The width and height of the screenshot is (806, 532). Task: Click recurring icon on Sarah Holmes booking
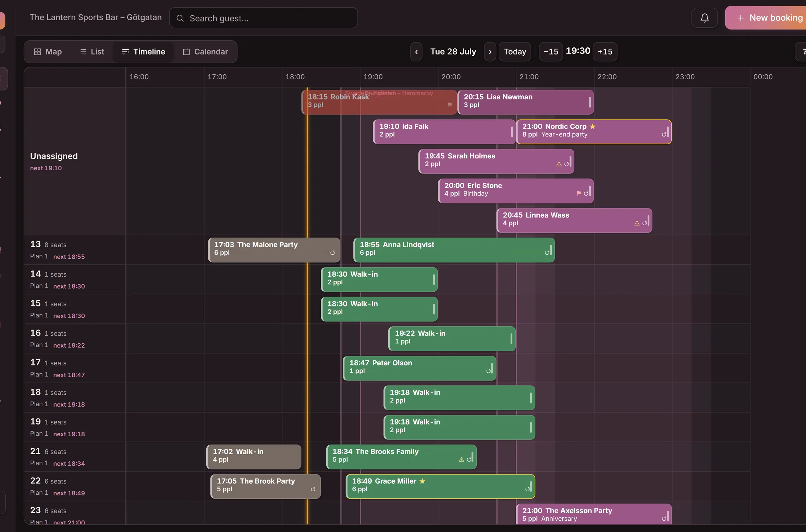coord(566,164)
